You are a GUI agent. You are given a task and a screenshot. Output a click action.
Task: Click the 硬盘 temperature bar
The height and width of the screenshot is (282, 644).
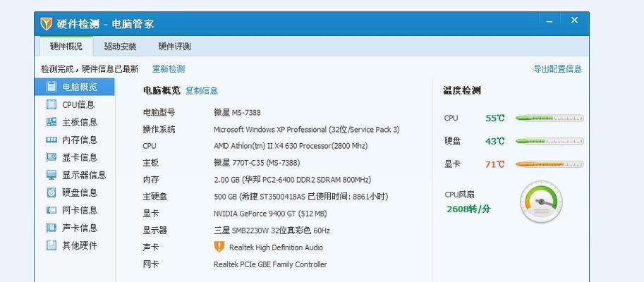[549, 141]
